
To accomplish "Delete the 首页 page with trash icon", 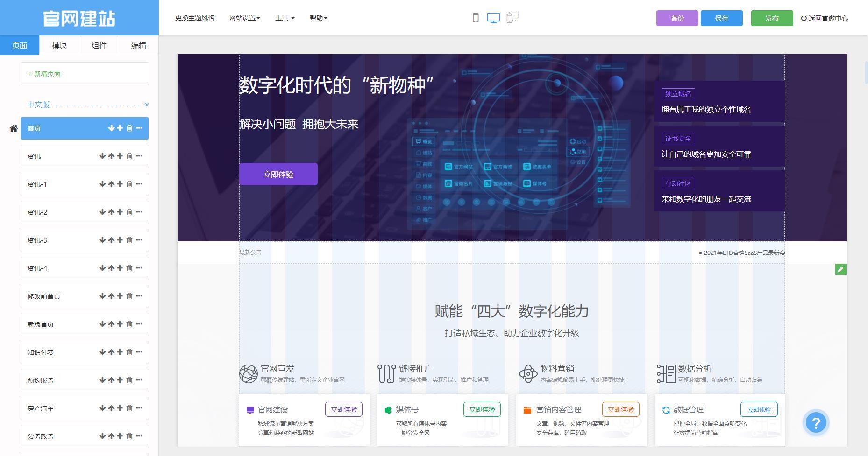I will 129,128.
